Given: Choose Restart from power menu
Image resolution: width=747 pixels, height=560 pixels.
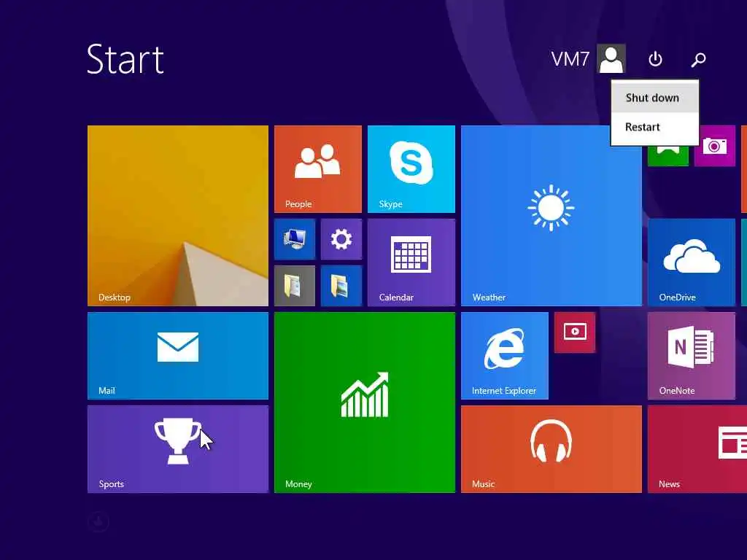Looking at the screenshot, I should coord(654,127).
